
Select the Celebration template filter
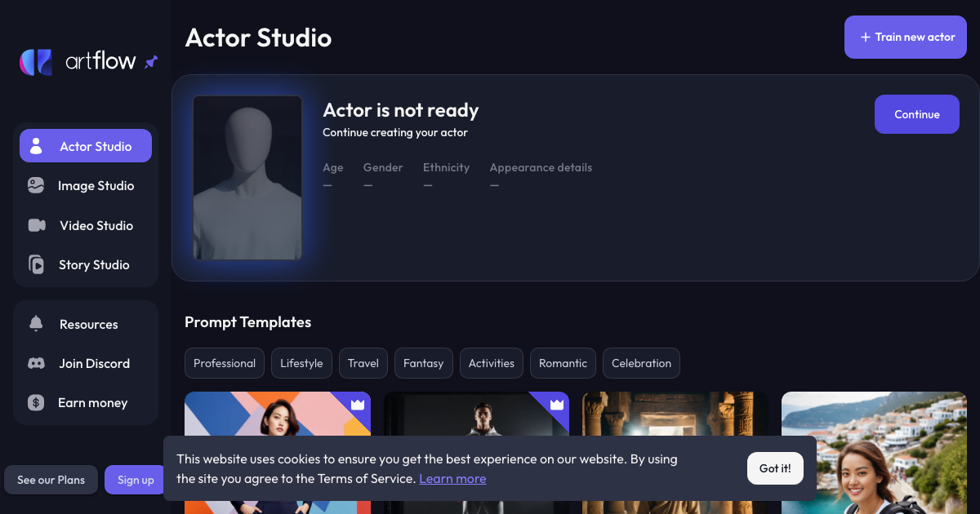pyautogui.click(x=641, y=363)
